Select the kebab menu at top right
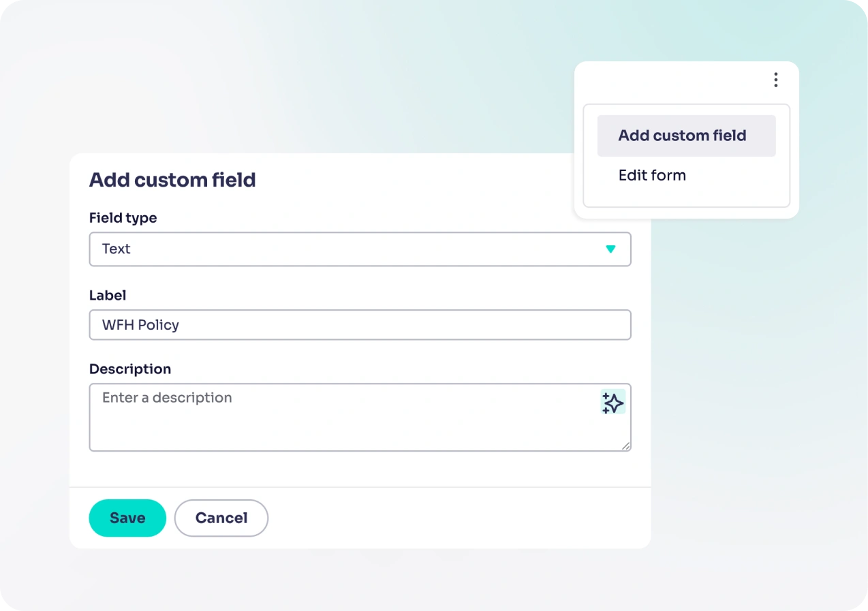868x611 pixels. pyautogui.click(x=775, y=80)
